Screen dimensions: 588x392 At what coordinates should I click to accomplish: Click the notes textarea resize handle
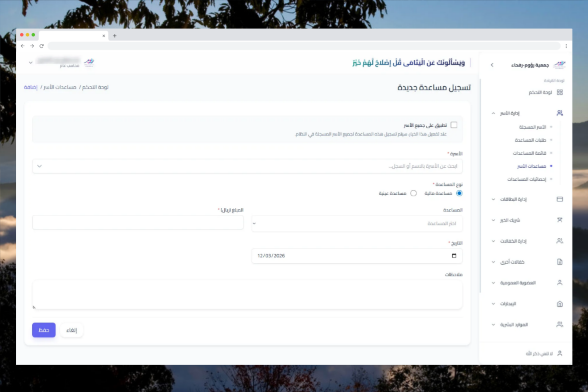[34, 307]
